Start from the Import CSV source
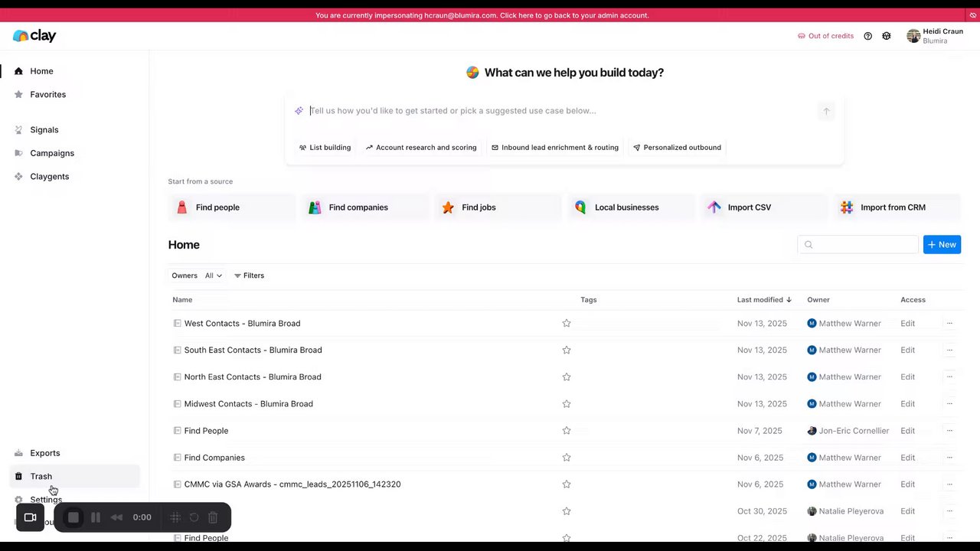 [763, 207]
